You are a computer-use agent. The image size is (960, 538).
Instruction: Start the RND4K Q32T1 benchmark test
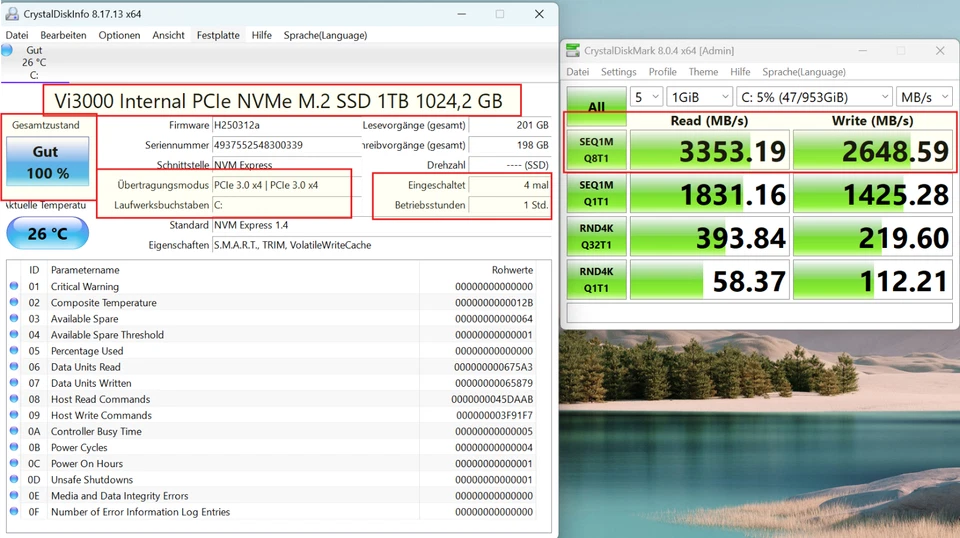pyautogui.click(x=596, y=235)
